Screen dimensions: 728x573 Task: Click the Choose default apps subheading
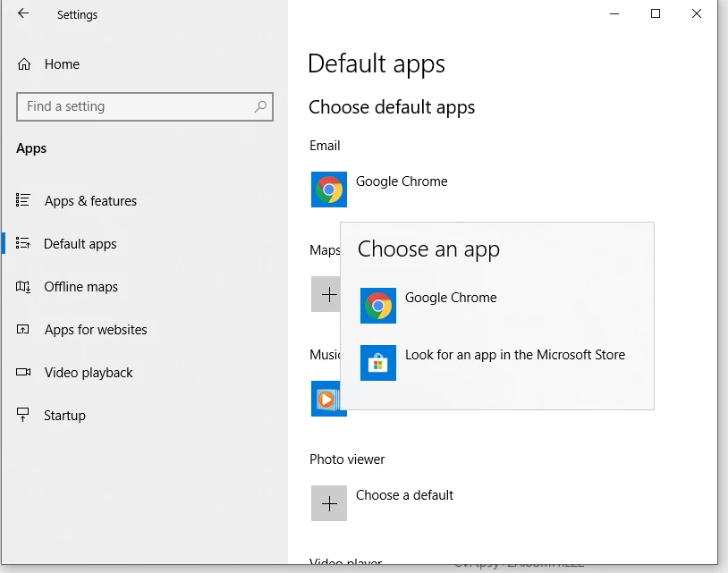392,107
